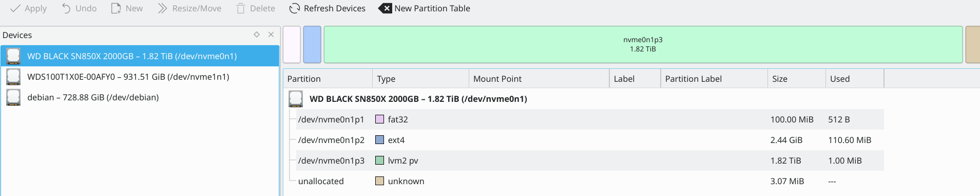Select nvme0n1p3 block in partition graph
Screen dimensions: 980x196
(643, 45)
